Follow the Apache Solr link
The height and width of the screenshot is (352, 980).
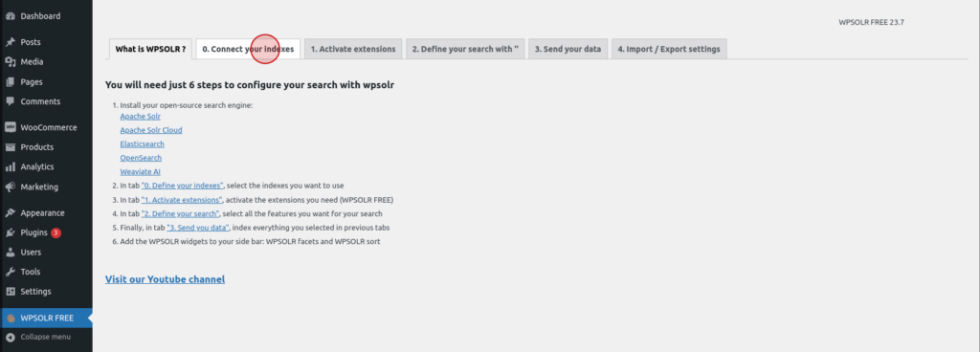tap(141, 116)
